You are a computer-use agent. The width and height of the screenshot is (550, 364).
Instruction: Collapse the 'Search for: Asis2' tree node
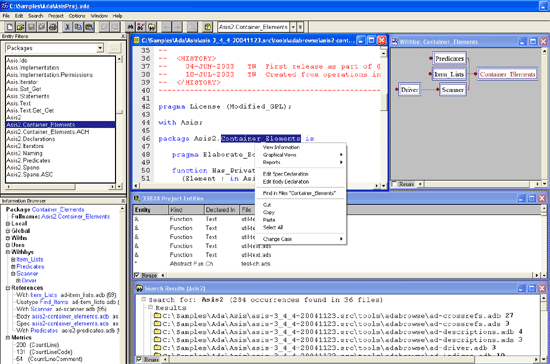tap(143, 299)
